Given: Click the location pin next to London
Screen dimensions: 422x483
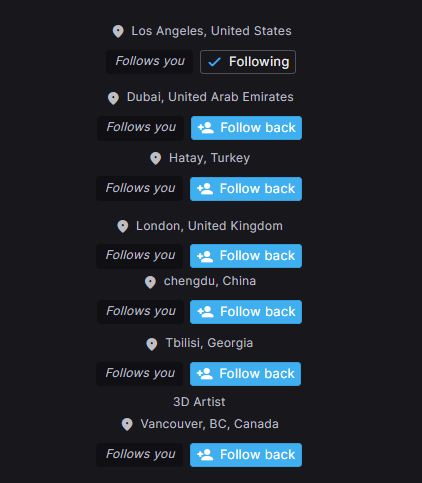Looking at the screenshot, I should coord(123,226).
